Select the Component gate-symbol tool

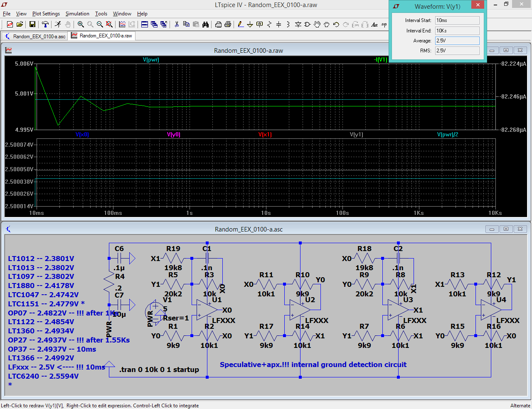point(308,25)
